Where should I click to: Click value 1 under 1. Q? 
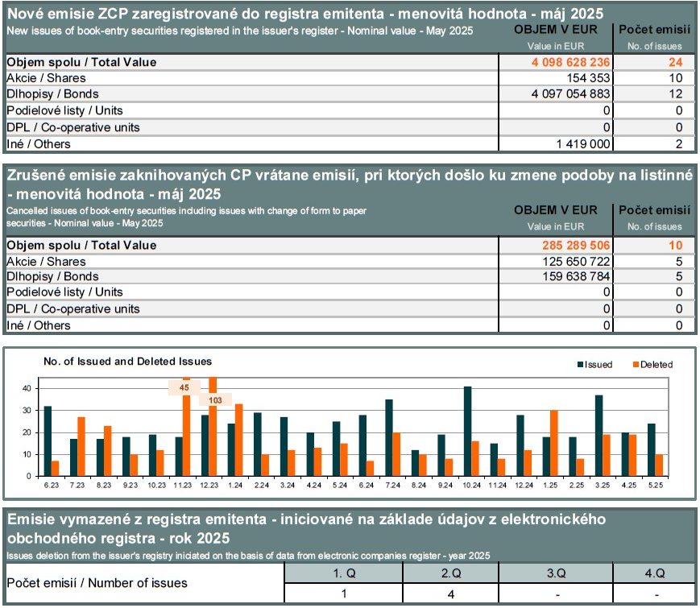(344, 594)
